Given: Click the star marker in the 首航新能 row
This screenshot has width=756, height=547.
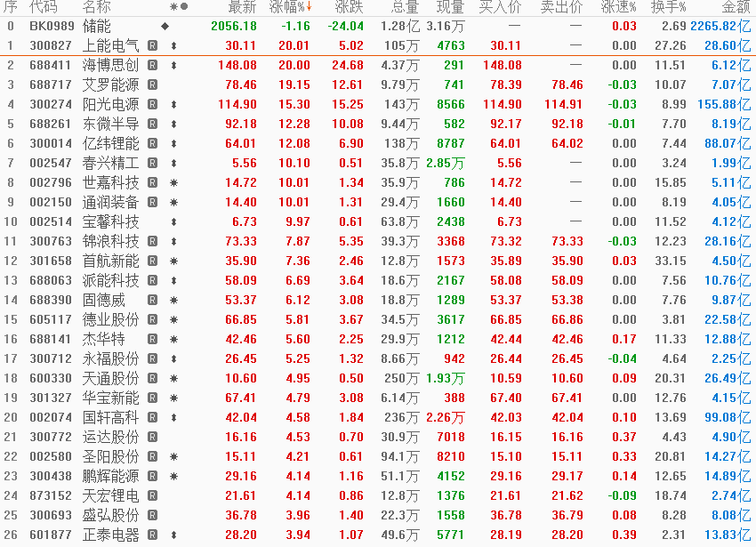Looking at the screenshot, I should [174, 261].
